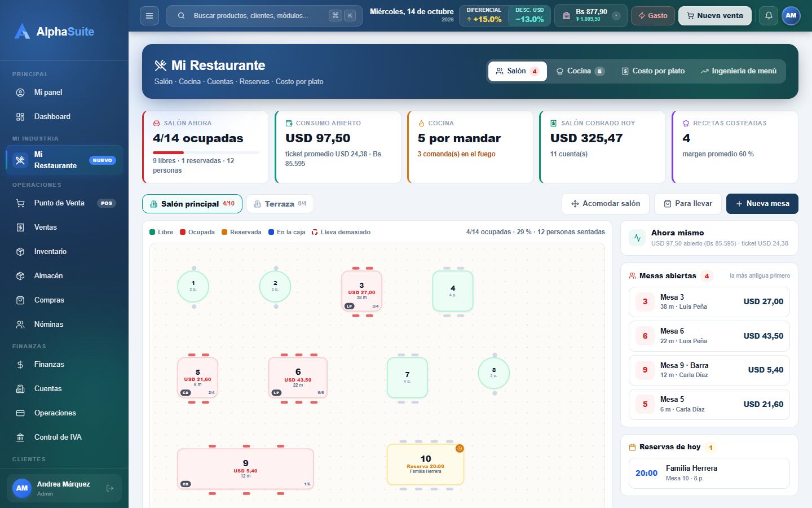
Task: Toggle the sidebar hamburger menu
Action: (x=149, y=16)
